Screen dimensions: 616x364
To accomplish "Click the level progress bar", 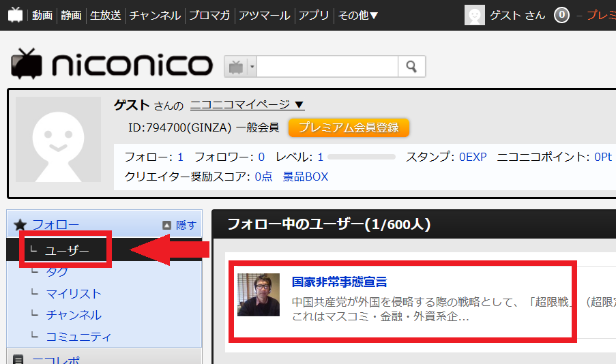I will (x=362, y=157).
